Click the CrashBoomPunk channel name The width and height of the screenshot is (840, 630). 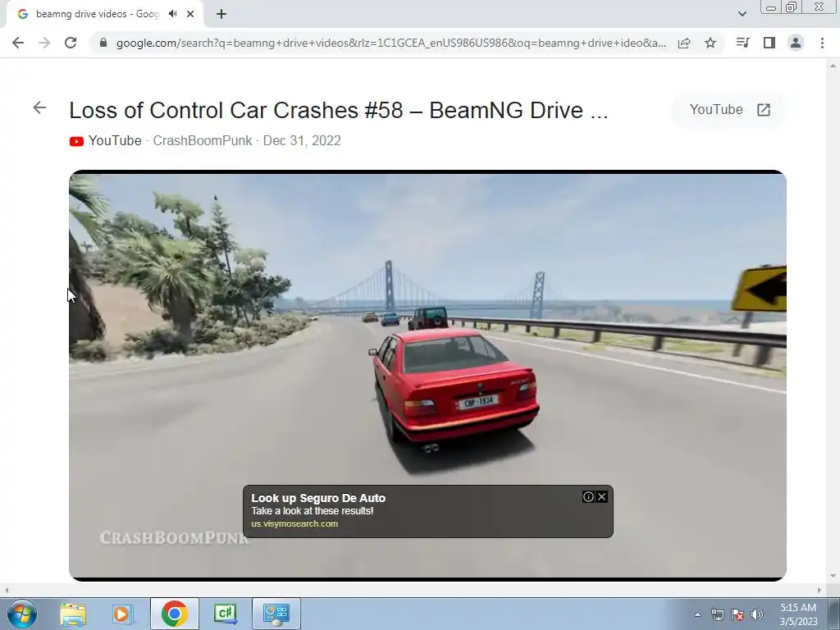point(203,141)
